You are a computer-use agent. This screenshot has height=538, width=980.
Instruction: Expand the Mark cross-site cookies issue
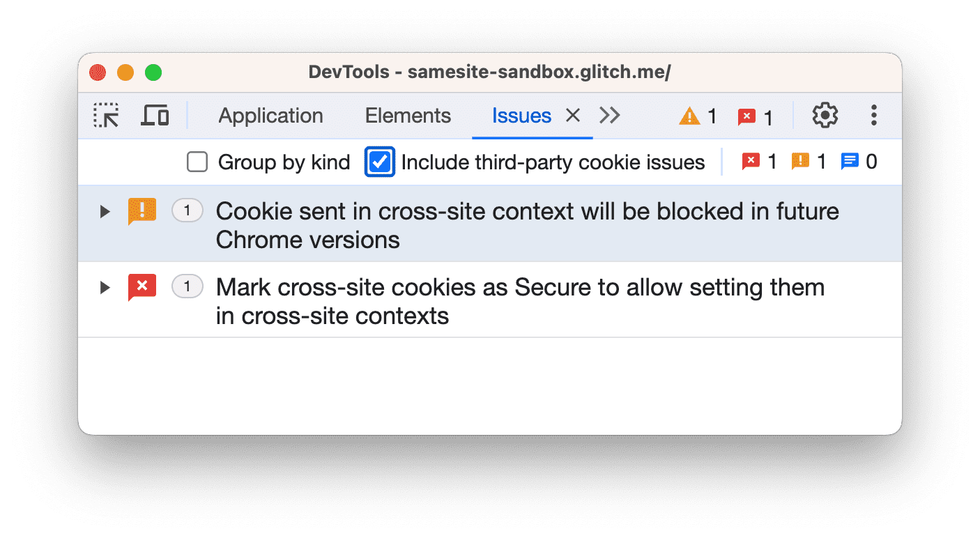tap(105, 287)
